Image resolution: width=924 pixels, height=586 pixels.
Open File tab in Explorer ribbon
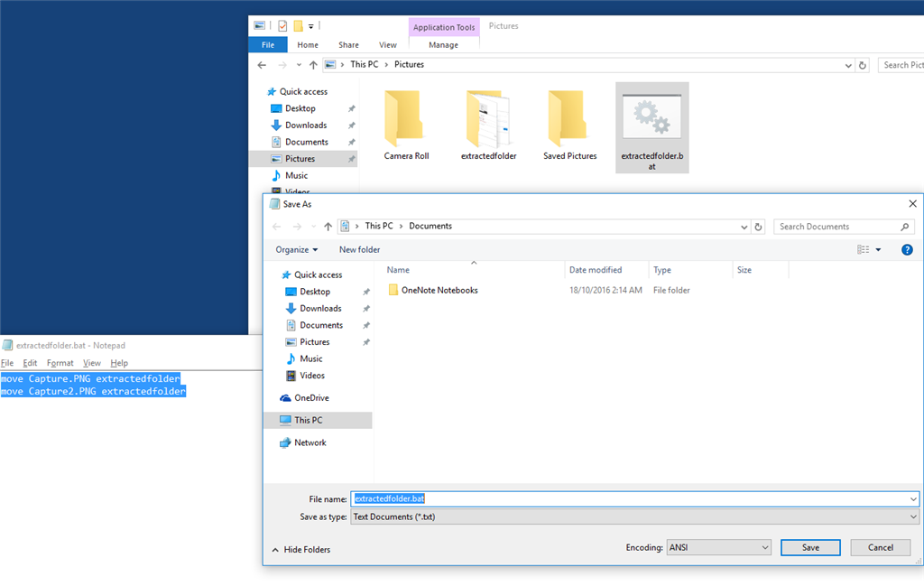[268, 45]
